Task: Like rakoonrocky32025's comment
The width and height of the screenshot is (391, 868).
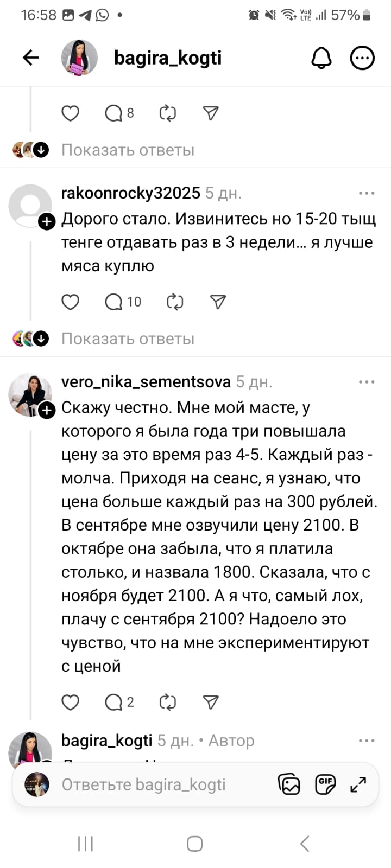Action: point(71,302)
